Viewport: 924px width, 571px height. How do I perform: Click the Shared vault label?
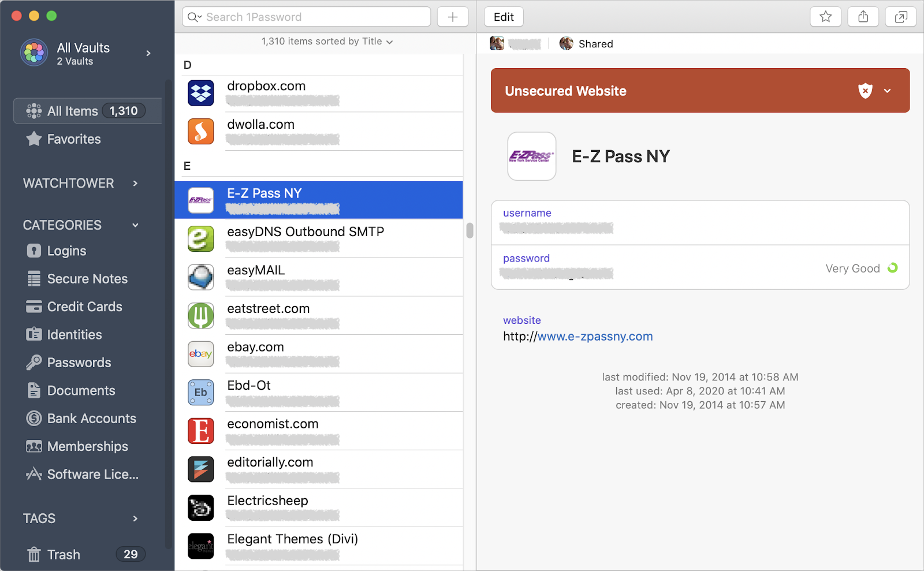click(x=595, y=44)
